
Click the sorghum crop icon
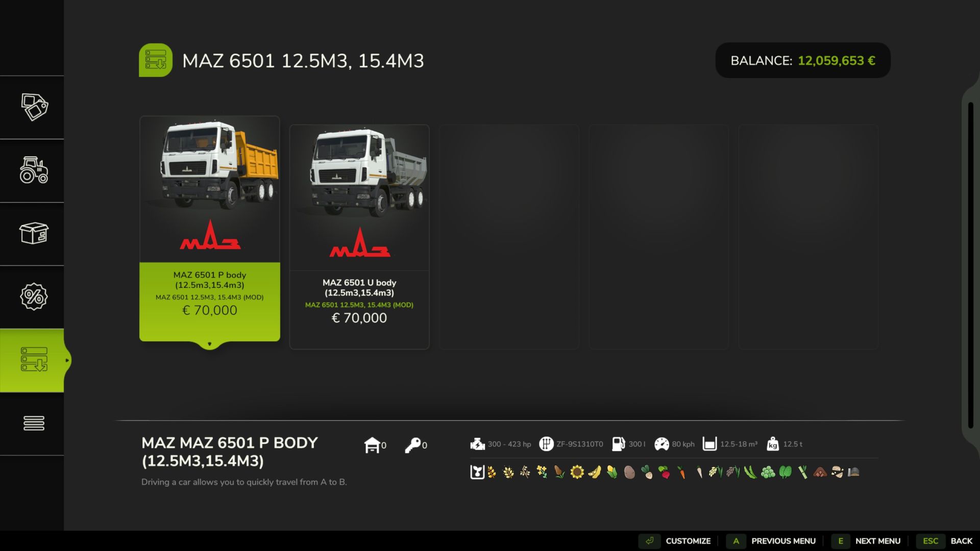[559, 472]
